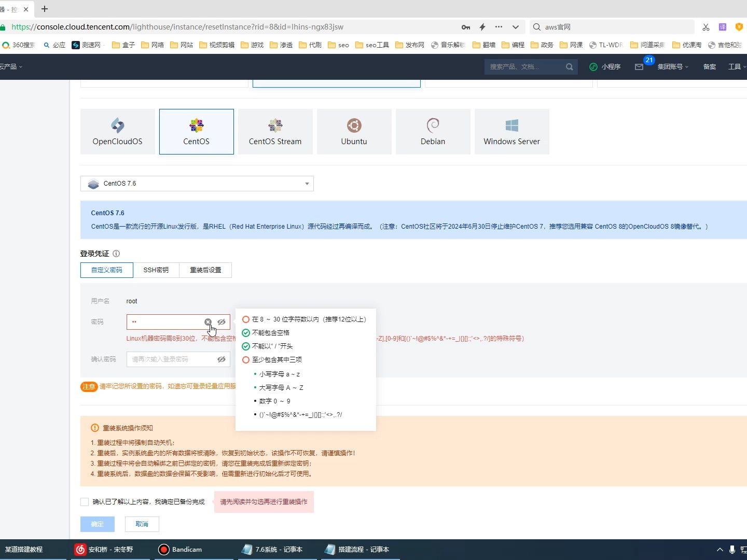Select the OpenCloudOS image tile
The width and height of the screenshot is (747, 560).
(x=117, y=132)
